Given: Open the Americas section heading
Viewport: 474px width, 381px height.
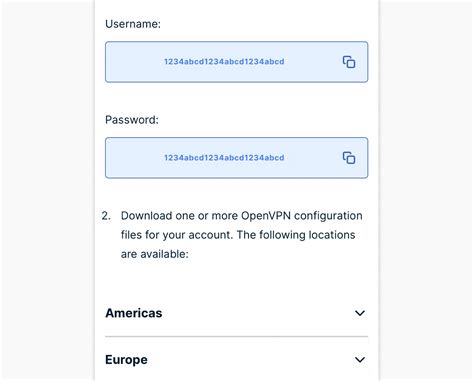Looking at the screenshot, I should [x=134, y=313].
